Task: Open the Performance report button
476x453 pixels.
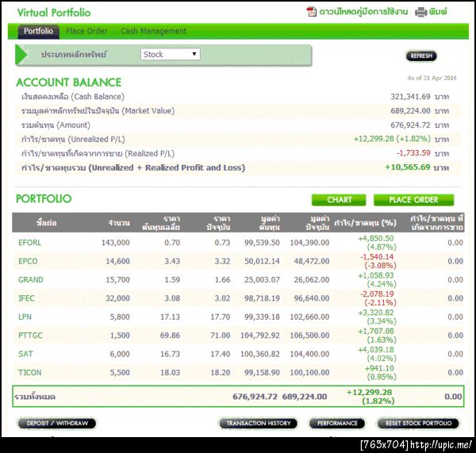Action: [x=337, y=424]
